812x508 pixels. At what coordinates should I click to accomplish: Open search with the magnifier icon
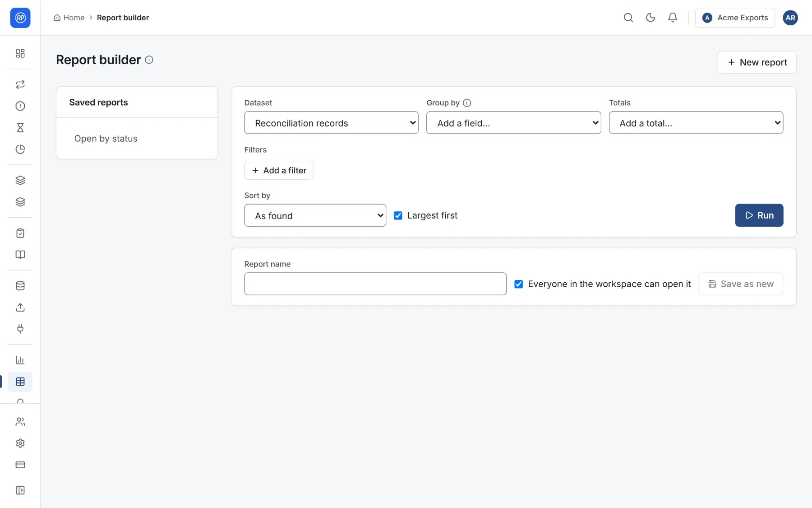coord(628,18)
